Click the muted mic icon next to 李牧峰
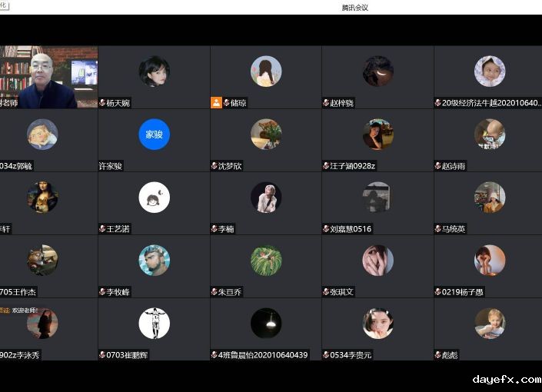 102,292
